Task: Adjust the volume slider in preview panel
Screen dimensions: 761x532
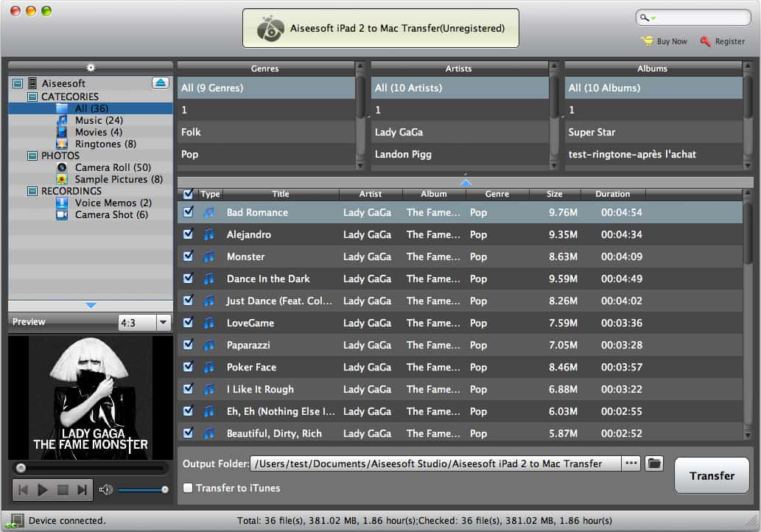Action: [x=142, y=490]
